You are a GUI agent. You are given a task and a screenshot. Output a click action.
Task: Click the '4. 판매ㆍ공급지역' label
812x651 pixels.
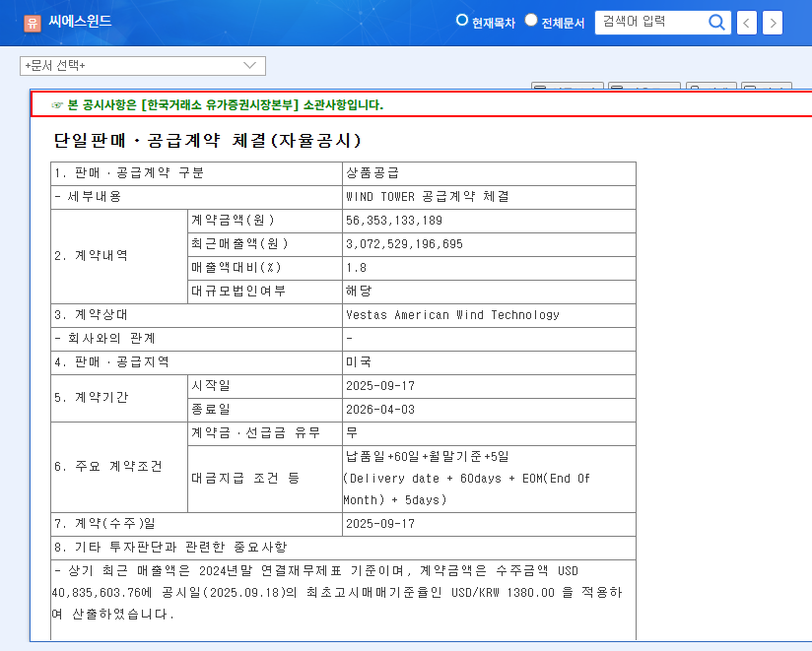(x=197, y=362)
